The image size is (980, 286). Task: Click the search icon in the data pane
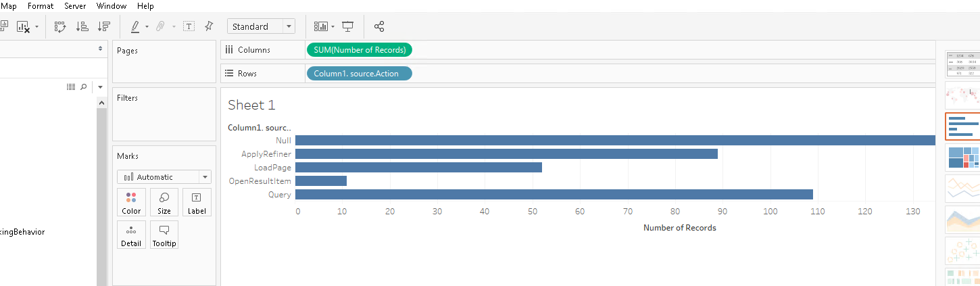(x=84, y=87)
